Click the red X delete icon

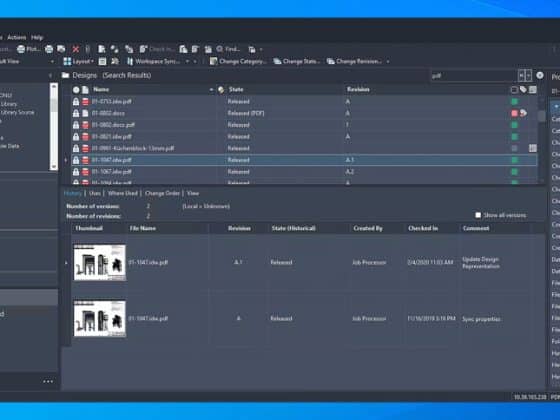click(x=75, y=49)
